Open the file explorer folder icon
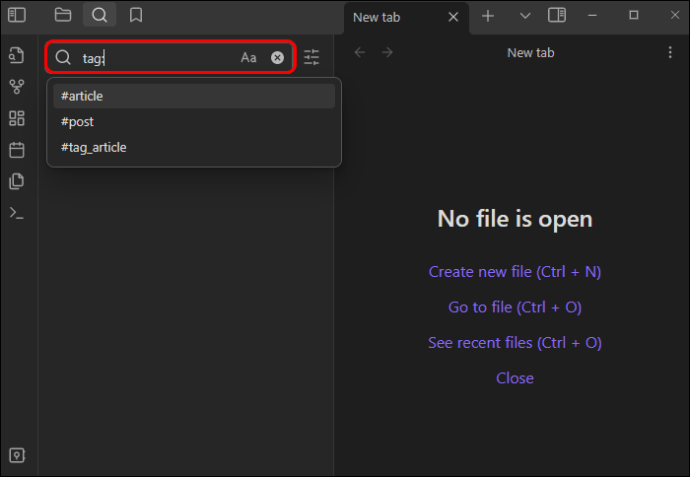 [63, 15]
